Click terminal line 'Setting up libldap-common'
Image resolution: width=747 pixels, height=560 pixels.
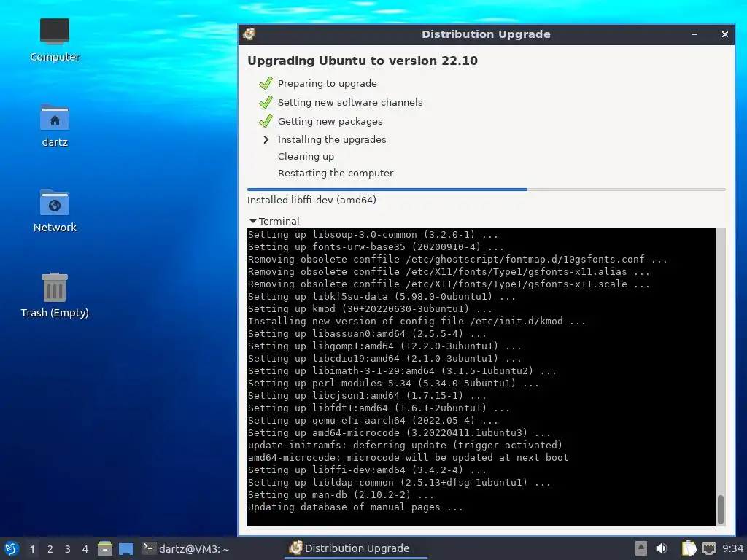click(399, 483)
